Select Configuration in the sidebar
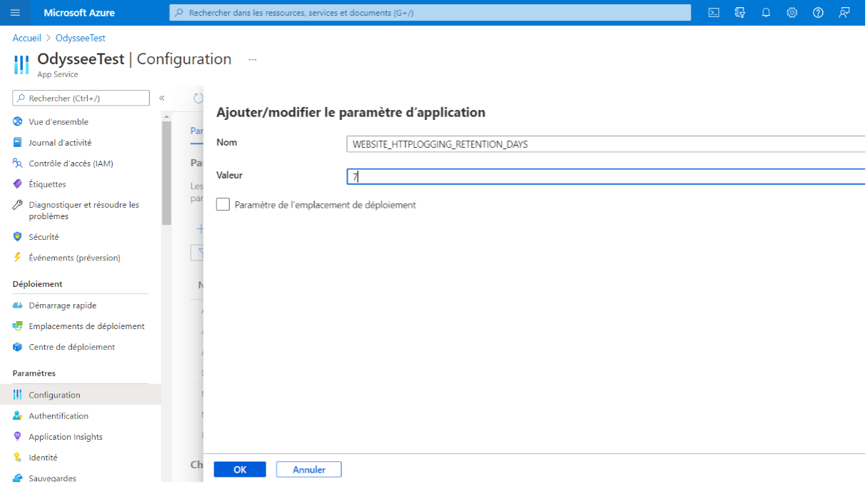This screenshot has width=868, height=484. tap(54, 395)
